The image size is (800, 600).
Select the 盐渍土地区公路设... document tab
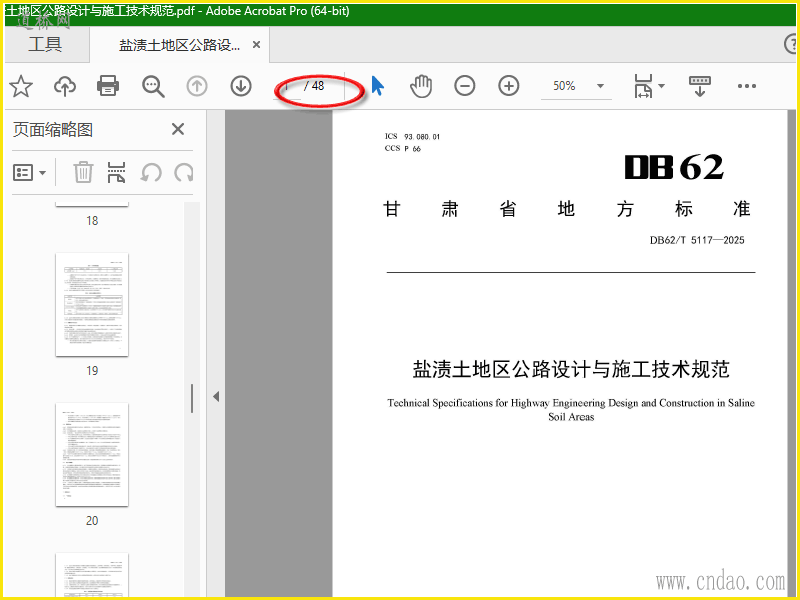(x=180, y=45)
